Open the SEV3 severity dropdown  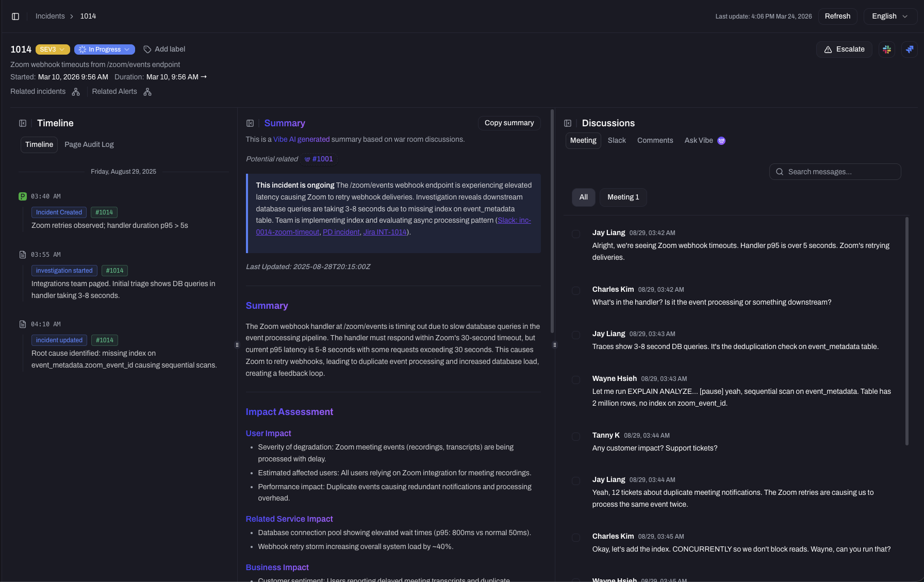coord(53,49)
